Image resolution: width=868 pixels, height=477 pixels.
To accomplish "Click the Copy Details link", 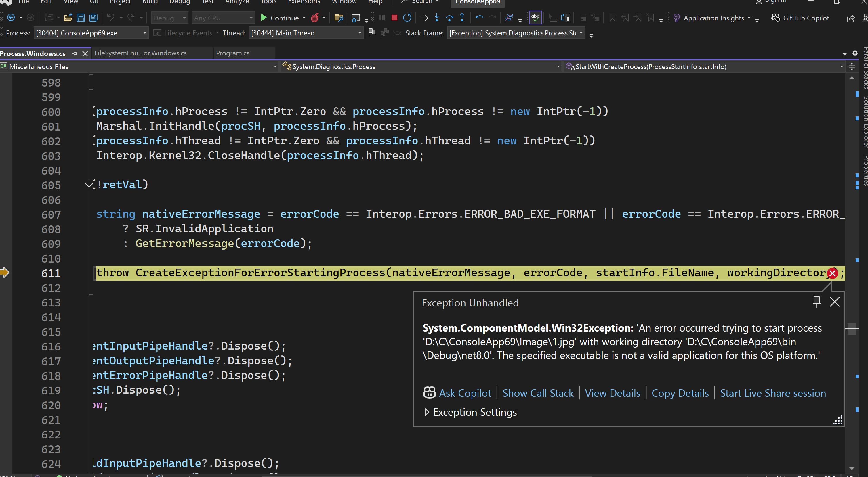I will tap(680, 393).
